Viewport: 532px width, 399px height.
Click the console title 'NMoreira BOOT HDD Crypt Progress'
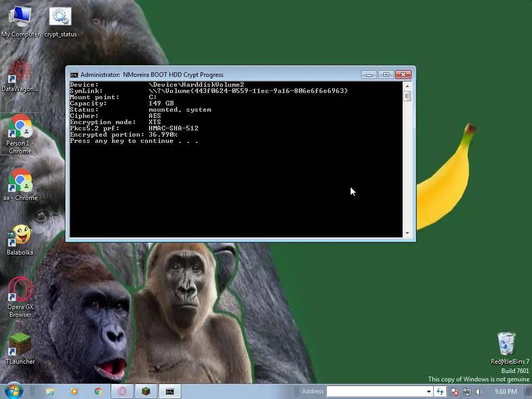pyautogui.click(x=173, y=75)
